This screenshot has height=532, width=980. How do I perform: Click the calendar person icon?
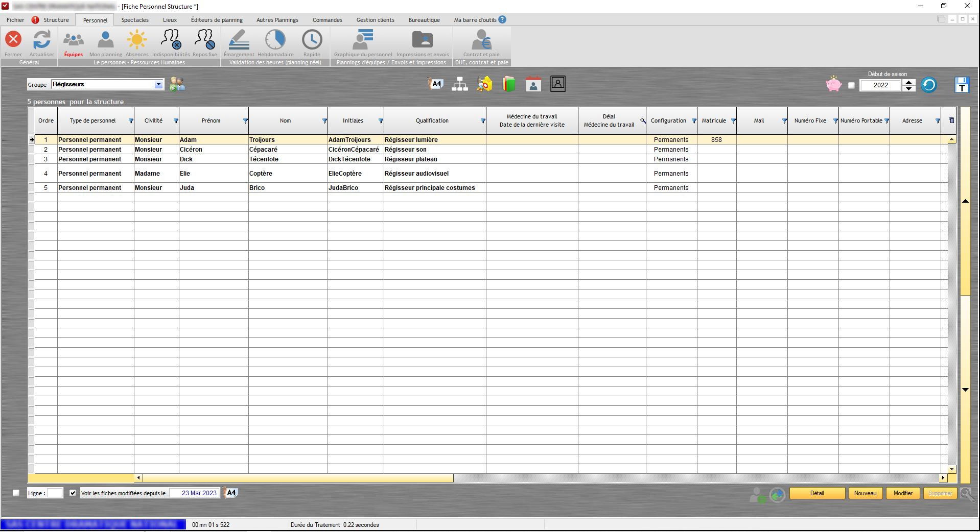click(533, 84)
